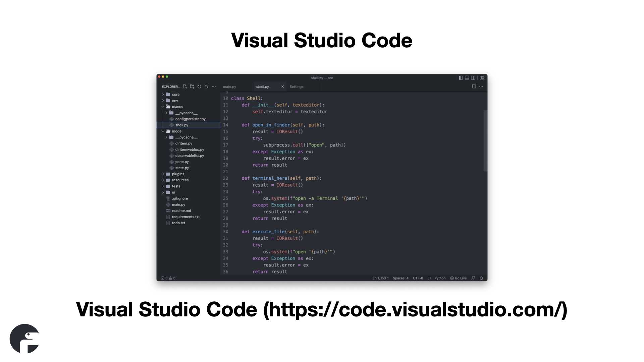Screen dimensions: 644x362
Task: Expand the plugins folder
Action: pyautogui.click(x=188, y=174)
